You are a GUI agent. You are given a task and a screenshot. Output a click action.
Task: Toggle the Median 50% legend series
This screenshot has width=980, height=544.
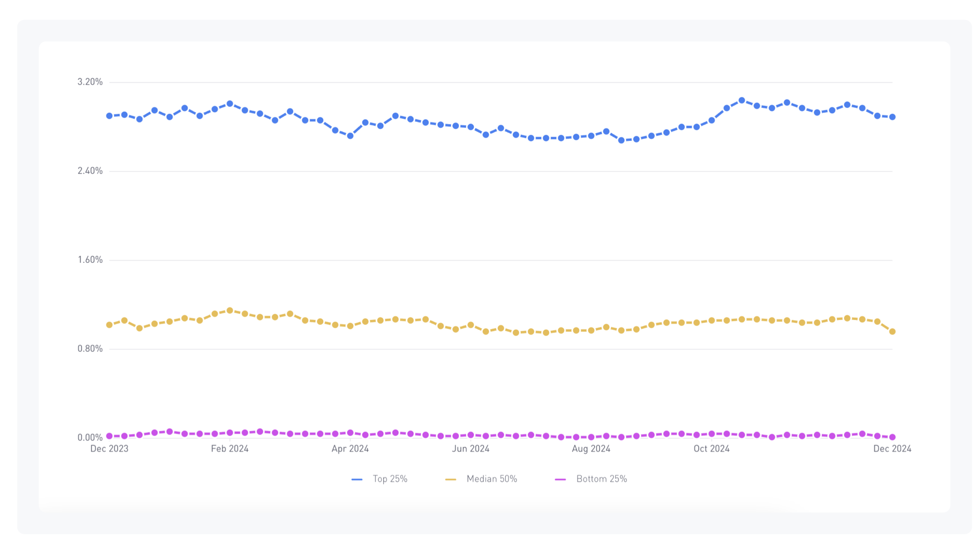click(481, 479)
